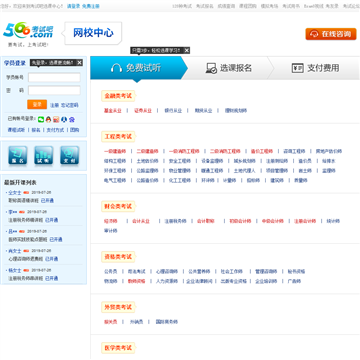Open the 免费注册 link in top bar

tap(91, 6)
